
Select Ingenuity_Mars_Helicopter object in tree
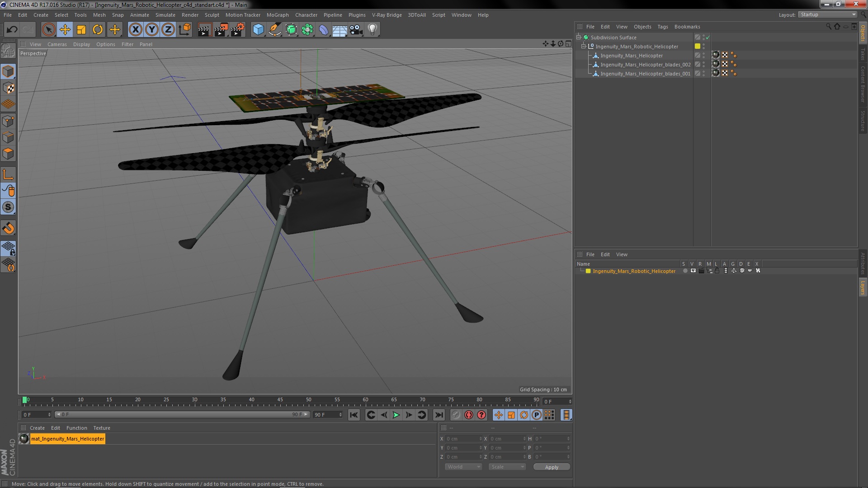tap(631, 56)
